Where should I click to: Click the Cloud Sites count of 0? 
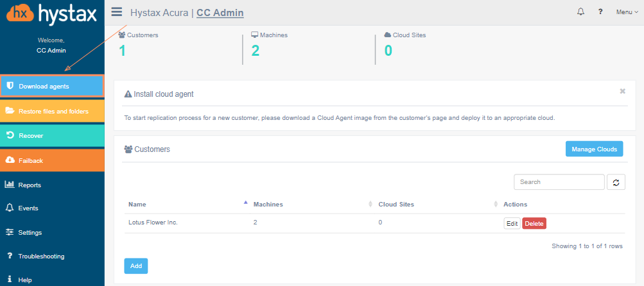point(388,51)
